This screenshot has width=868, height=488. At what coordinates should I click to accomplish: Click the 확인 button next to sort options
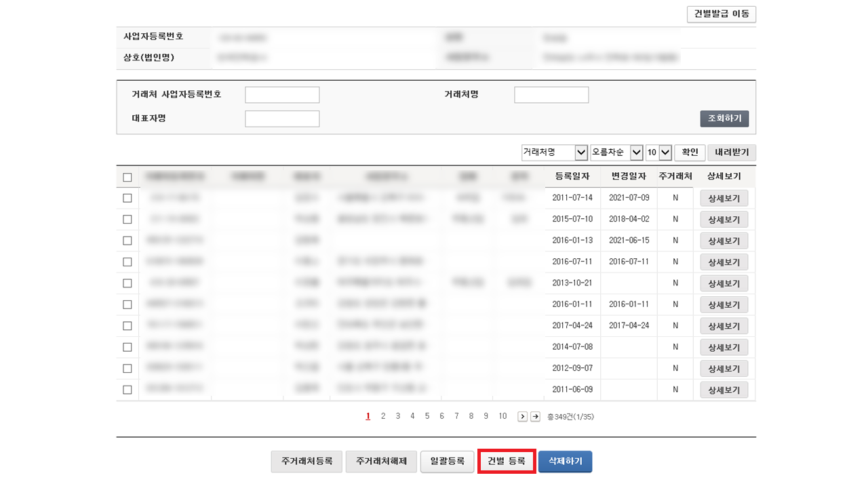tap(690, 152)
